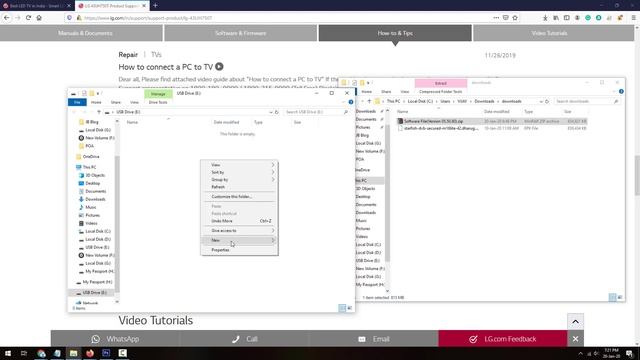Click the Email contact button
Viewport: 640px width, 360px height.
374,339
